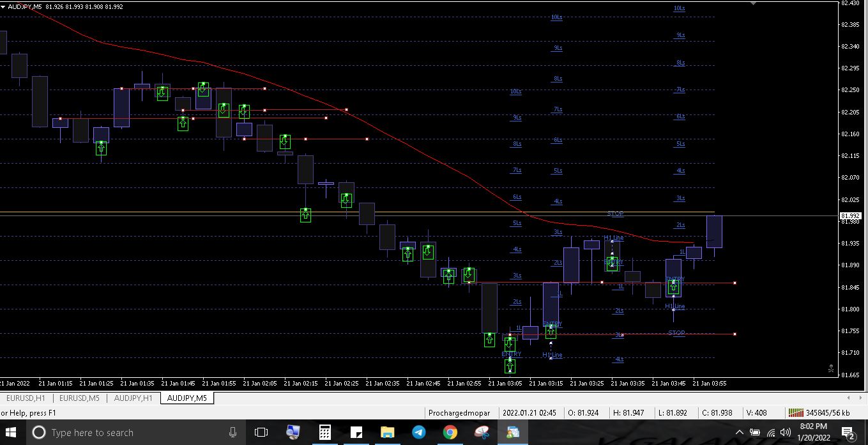Click the MetaTrader taskbar icon

tap(513, 433)
